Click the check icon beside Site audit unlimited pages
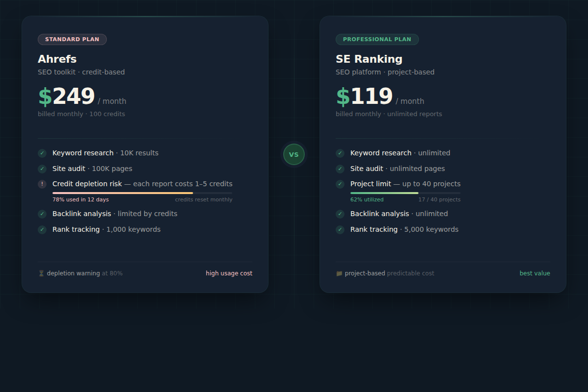This screenshot has height=392, width=588. click(x=340, y=169)
